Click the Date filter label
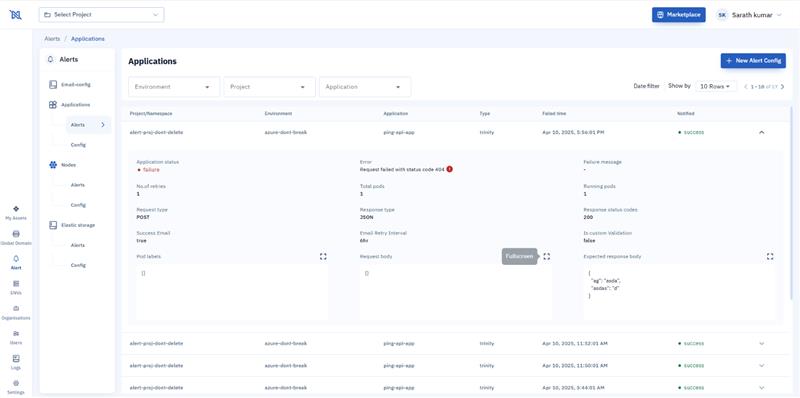 pos(646,86)
